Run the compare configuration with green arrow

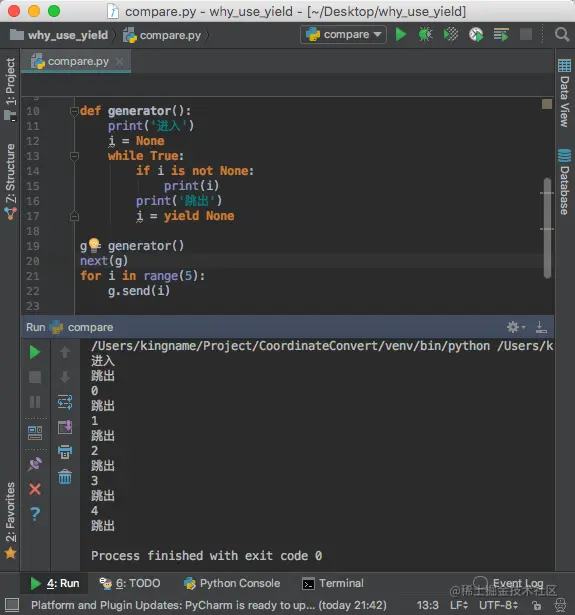400,35
